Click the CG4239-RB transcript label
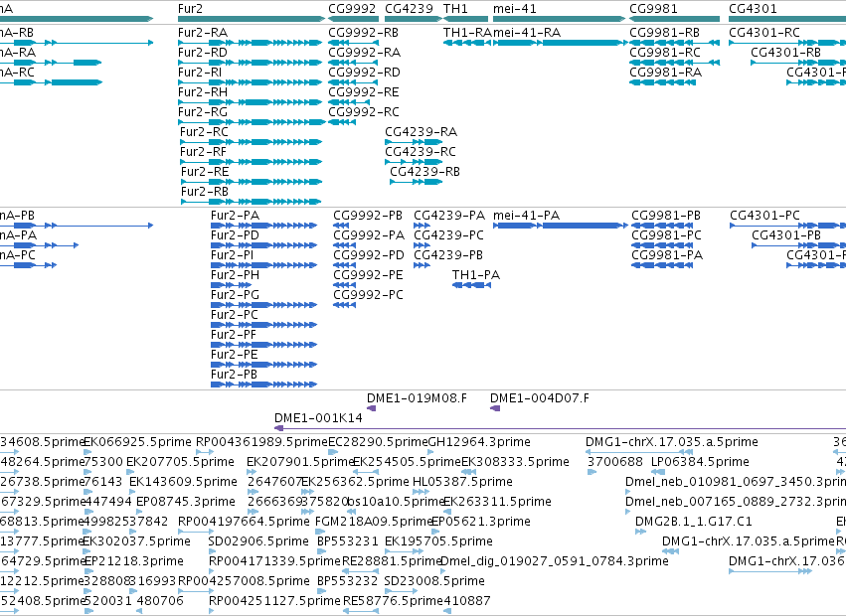The image size is (846, 616). [425, 172]
